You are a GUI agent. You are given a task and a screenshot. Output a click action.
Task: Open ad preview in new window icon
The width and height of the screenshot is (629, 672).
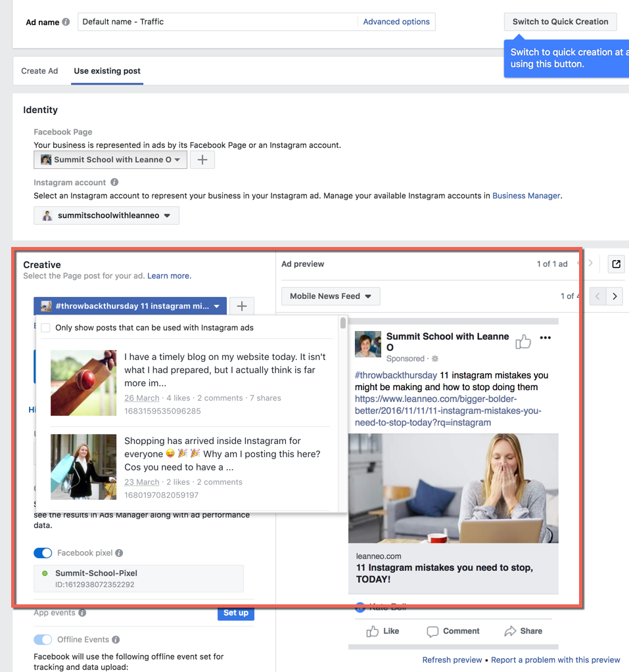[x=616, y=264]
